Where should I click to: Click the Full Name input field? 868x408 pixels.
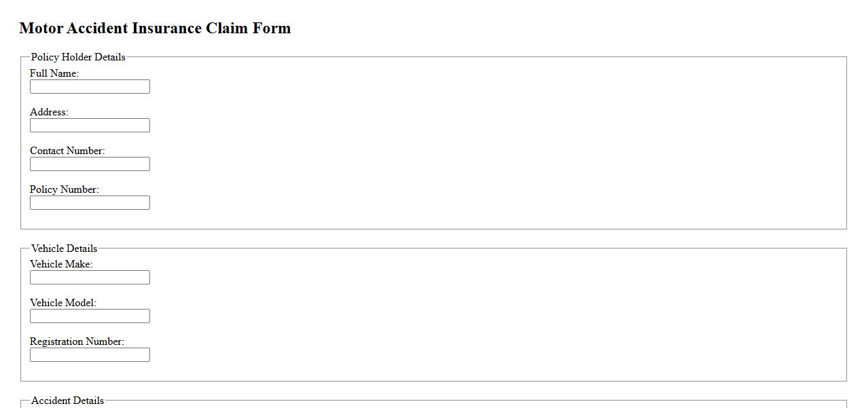(x=90, y=87)
